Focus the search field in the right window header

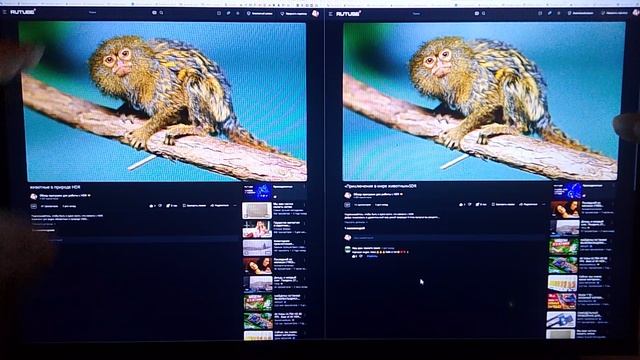coord(443,13)
